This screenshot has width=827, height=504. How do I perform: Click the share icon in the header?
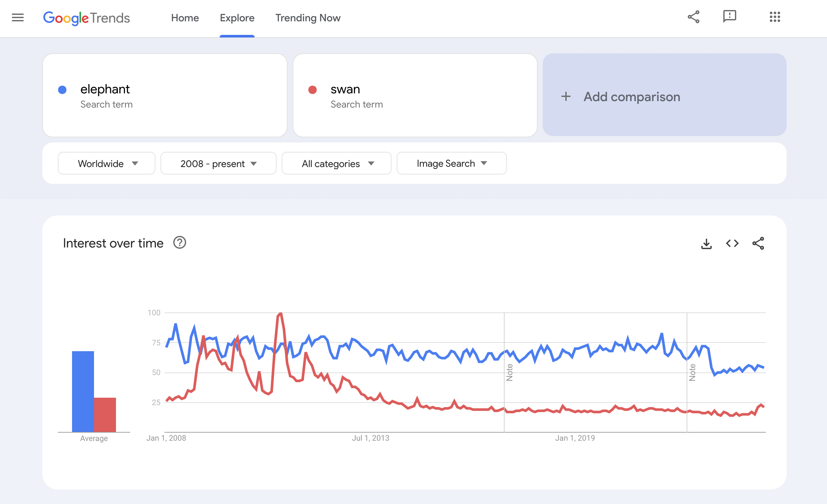tap(693, 17)
